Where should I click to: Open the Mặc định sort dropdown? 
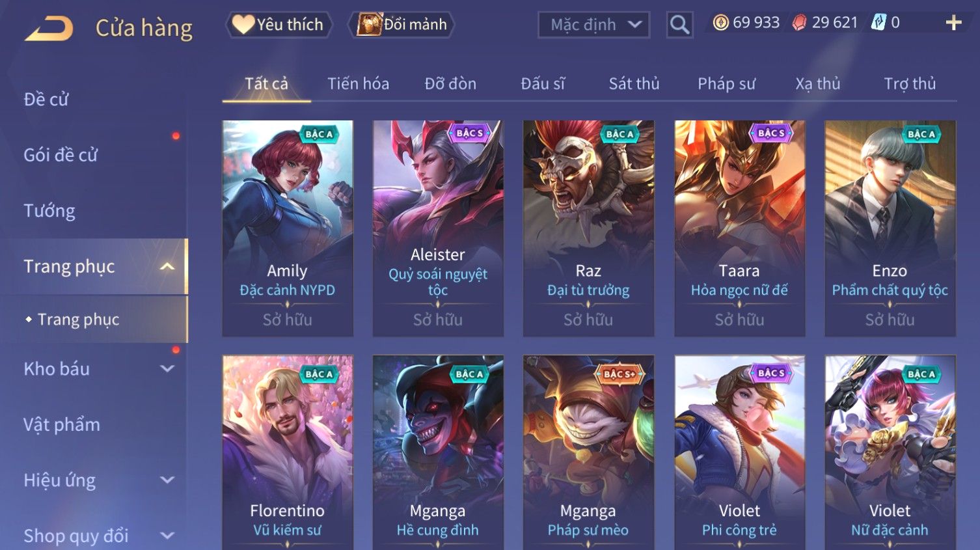[x=593, y=25]
